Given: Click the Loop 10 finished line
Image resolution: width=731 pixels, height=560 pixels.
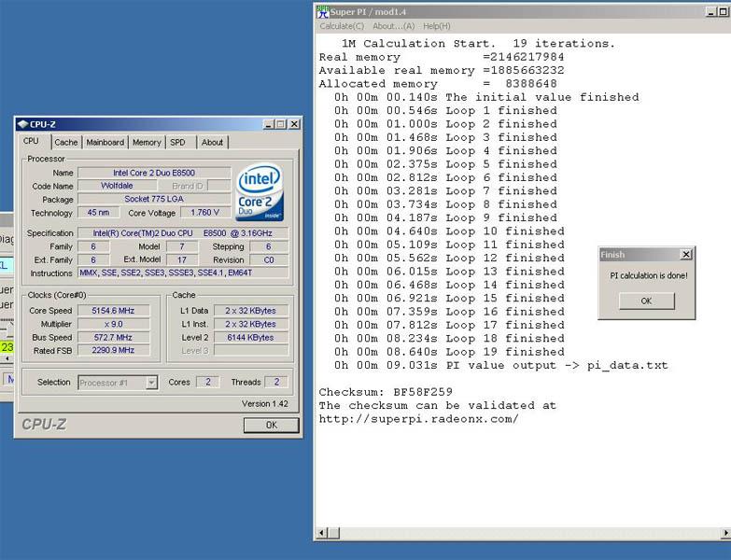Looking at the screenshot, I should [449, 231].
